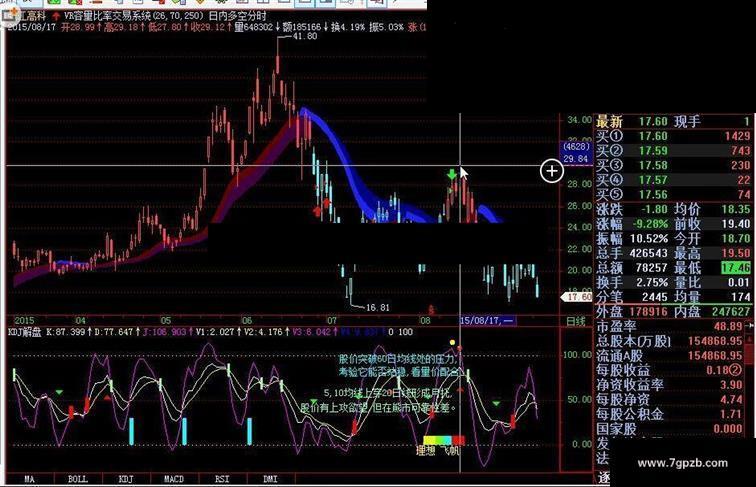Click the 买⑤ bid price 17.56
The image size is (756, 487).
(x=653, y=195)
